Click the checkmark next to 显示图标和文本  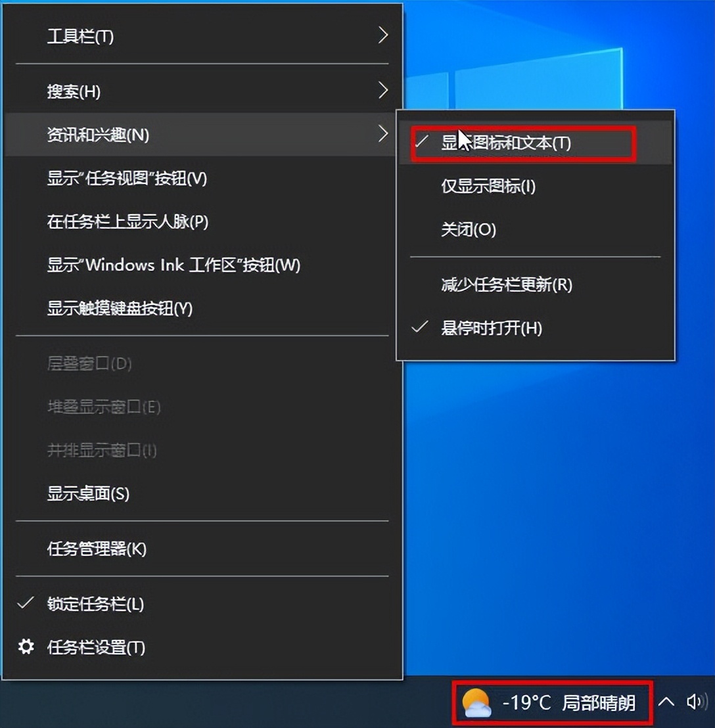point(421,141)
